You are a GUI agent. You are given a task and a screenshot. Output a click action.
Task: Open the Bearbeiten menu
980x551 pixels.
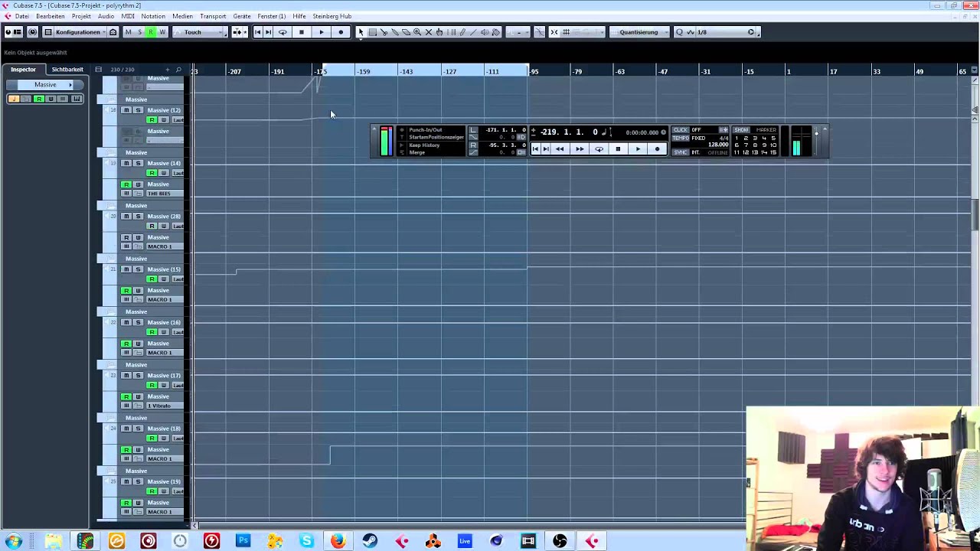tap(51, 16)
